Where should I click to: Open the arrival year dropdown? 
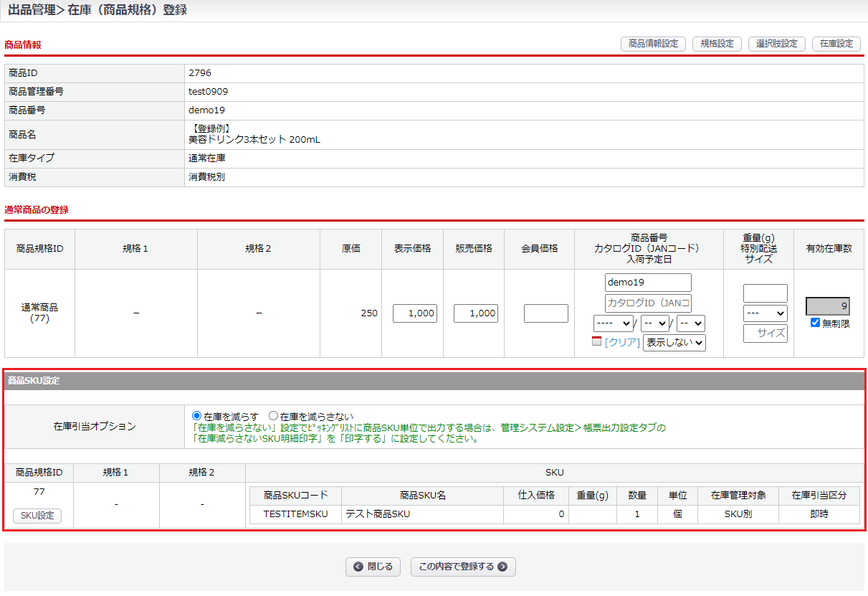613,323
